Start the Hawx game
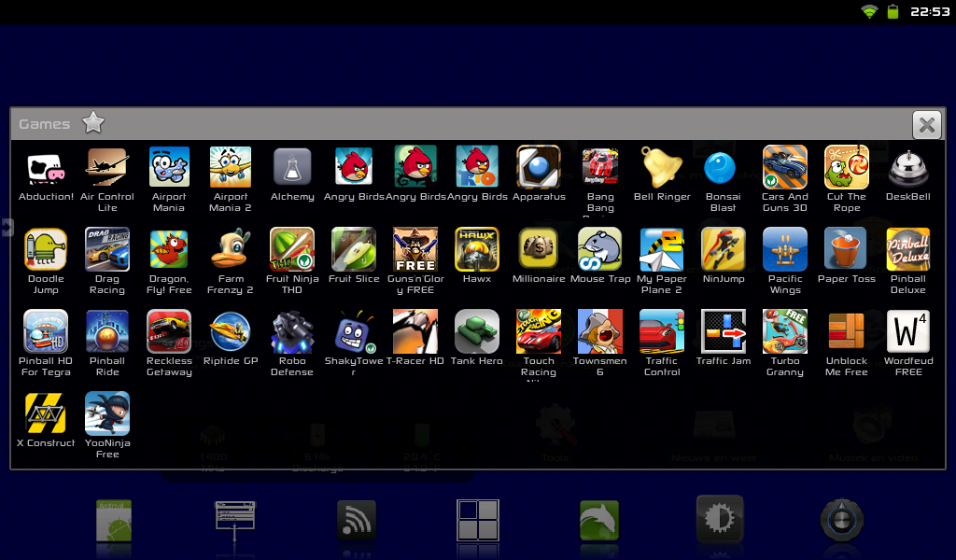The image size is (956, 560). 477,249
